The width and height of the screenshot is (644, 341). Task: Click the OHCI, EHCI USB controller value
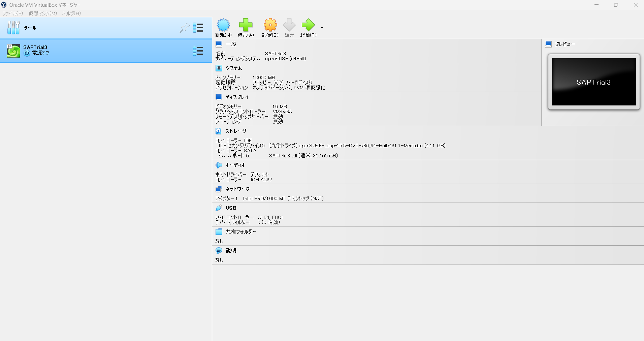point(270,217)
